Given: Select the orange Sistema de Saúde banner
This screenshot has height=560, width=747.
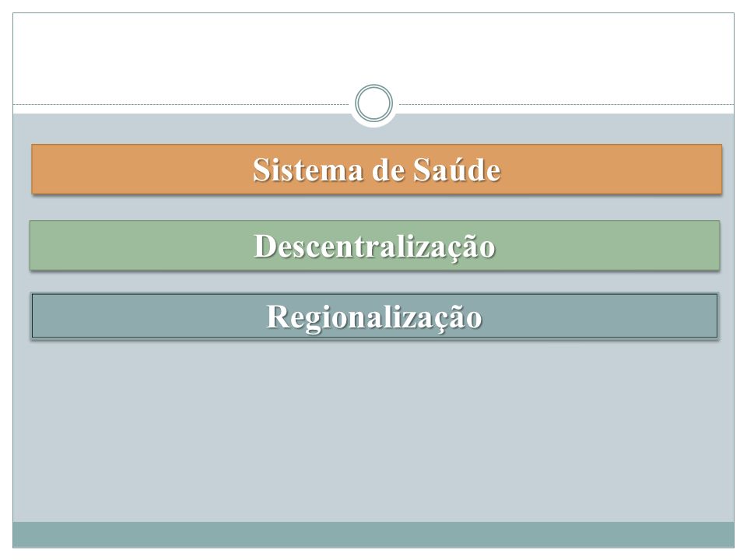Looking at the screenshot, I should [377, 169].
